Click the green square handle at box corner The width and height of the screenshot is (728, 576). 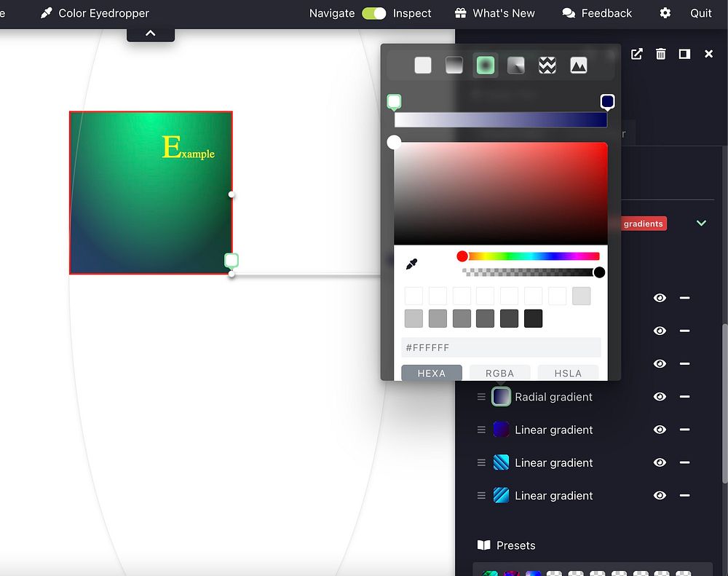point(232,260)
